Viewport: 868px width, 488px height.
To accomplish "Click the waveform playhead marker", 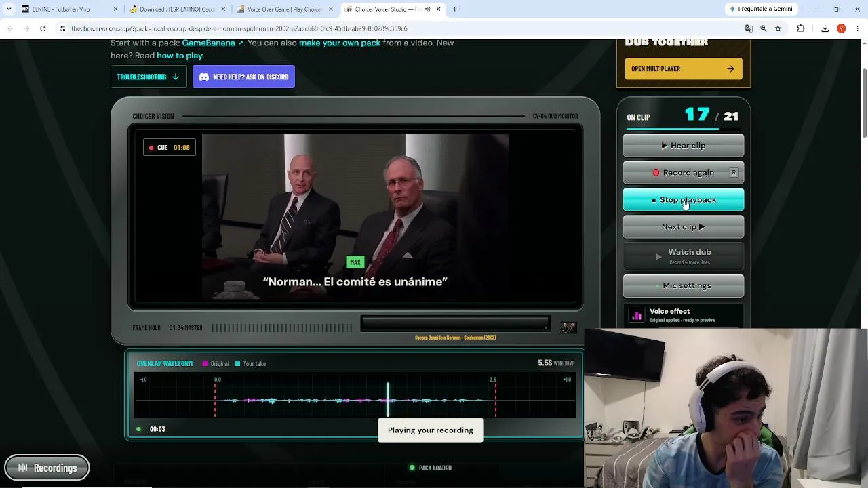I will tap(388, 399).
